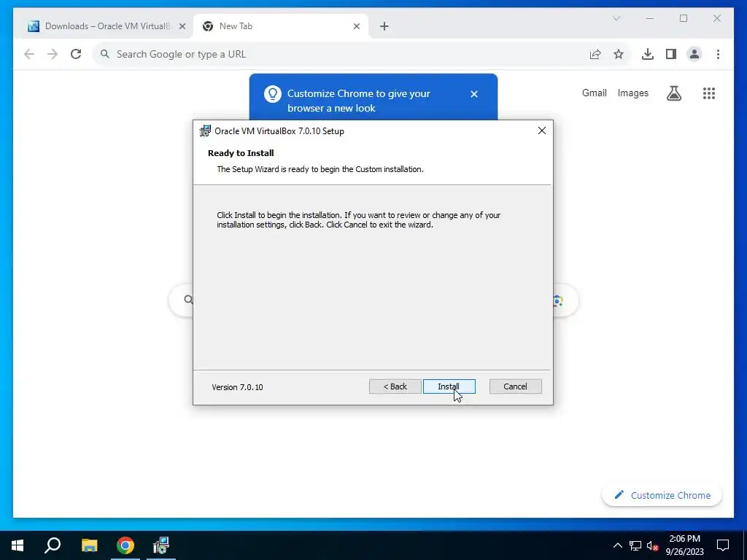This screenshot has height=560, width=747.
Task: Open the Chrome three-dot menu
Action: [718, 54]
